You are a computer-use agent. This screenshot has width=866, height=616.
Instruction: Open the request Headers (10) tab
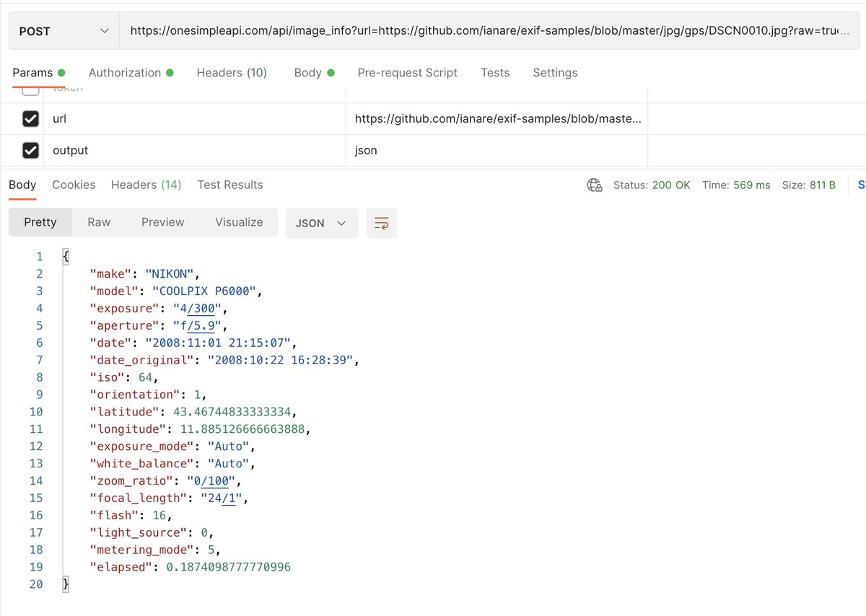click(232, 73)
